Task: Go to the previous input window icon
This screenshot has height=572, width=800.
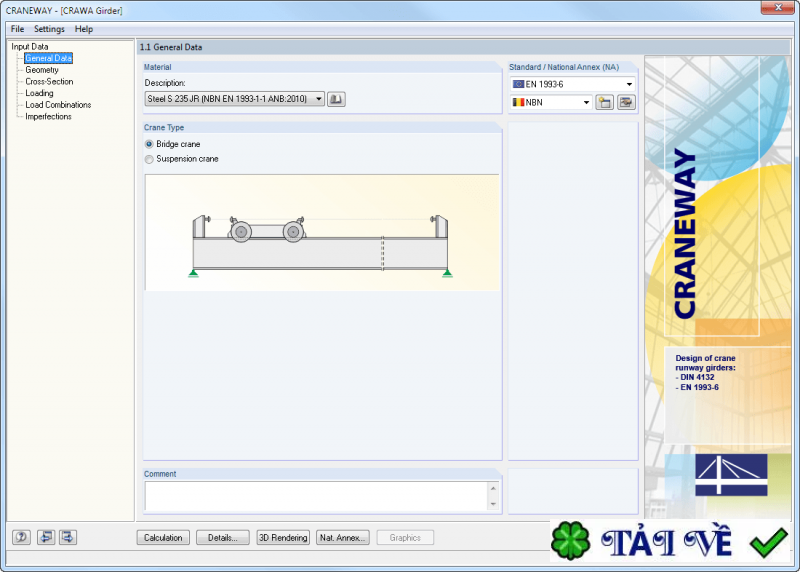Action: 46,537
